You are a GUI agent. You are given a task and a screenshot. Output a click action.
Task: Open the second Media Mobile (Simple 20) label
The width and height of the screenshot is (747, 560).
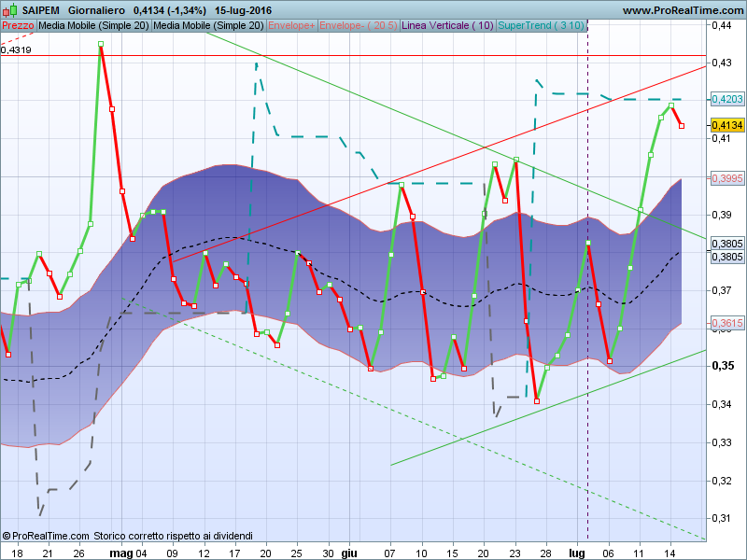[x=208, y=25]
